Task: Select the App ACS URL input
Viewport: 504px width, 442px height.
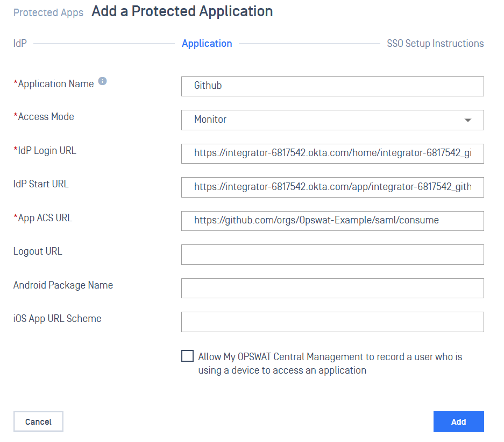Action: (332, 221)
